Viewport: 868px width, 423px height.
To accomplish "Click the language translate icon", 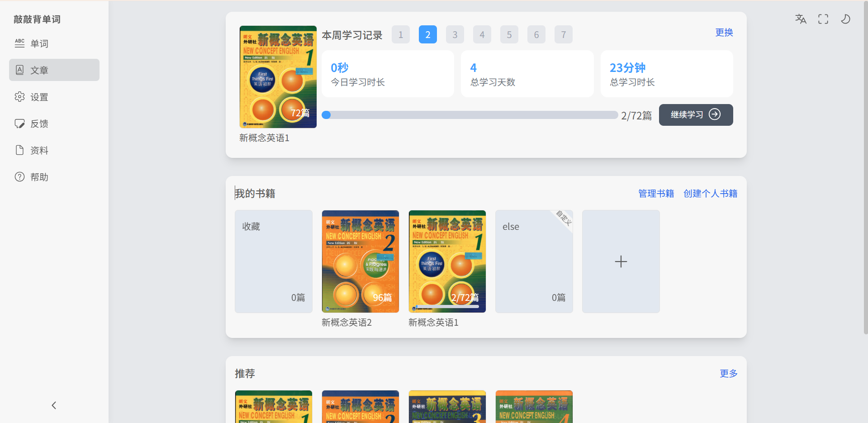I will click(801, 19).
